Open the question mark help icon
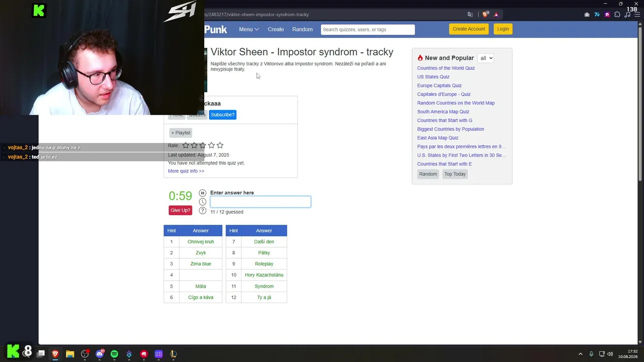Viewport: 644px width, 362px height. (x=202, y=211)
